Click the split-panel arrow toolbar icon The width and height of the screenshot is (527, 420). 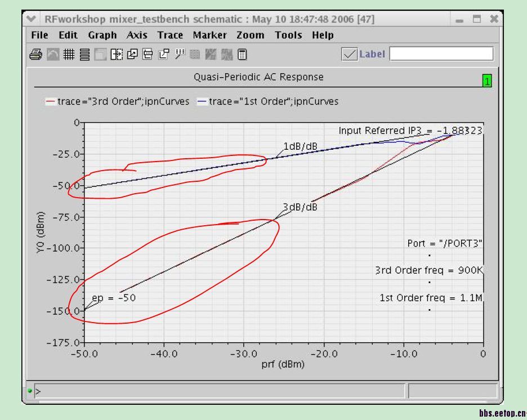[117, 55]
